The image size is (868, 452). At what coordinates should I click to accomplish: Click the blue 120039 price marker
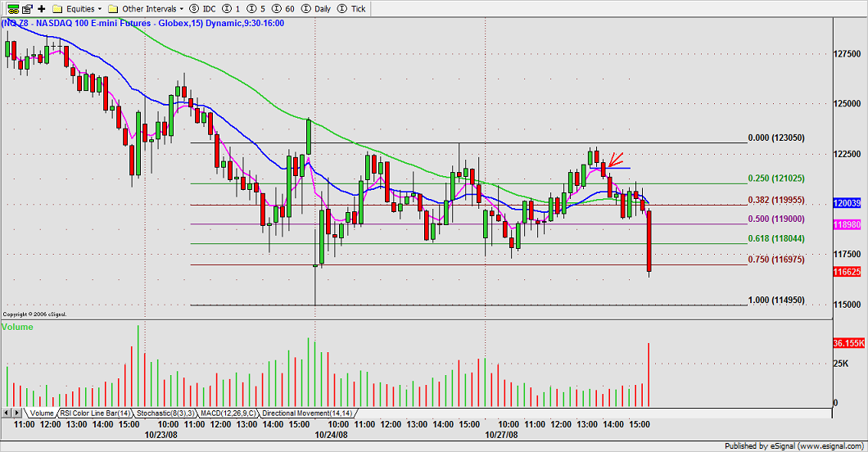click(x=847, y=203)
